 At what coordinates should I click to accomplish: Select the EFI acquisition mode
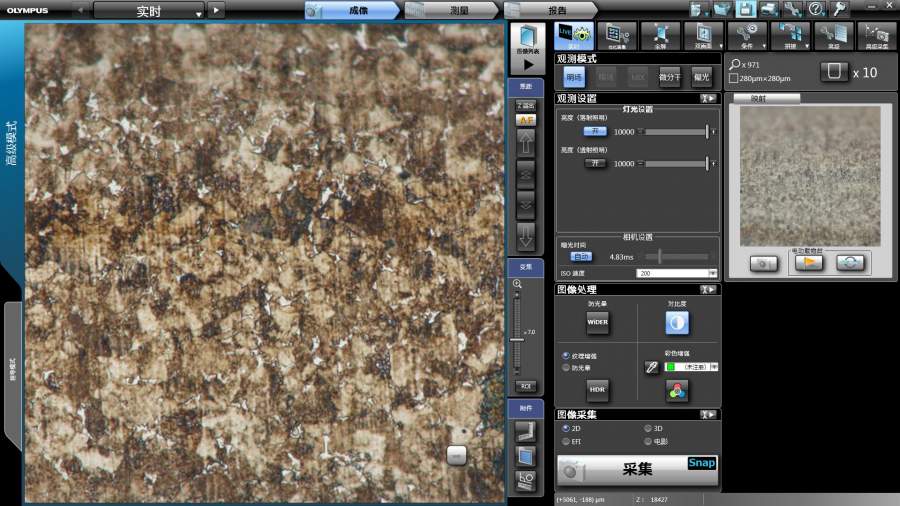(x=566, y=441)
